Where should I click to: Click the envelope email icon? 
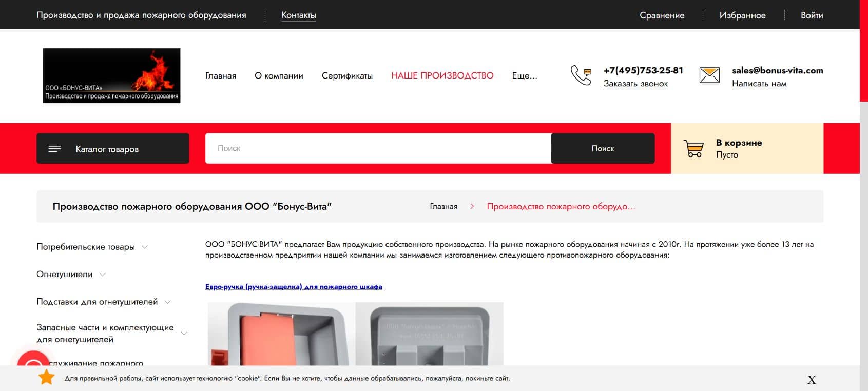click(709, 75)
